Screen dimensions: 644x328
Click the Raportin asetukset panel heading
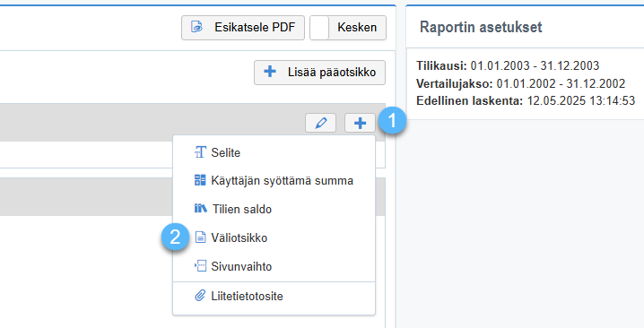point(481,27)
